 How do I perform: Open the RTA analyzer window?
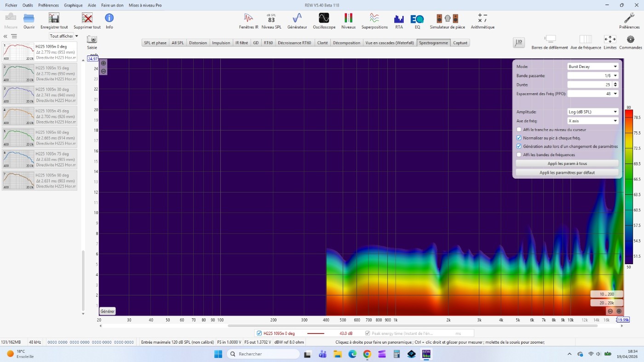pos(398,21)
